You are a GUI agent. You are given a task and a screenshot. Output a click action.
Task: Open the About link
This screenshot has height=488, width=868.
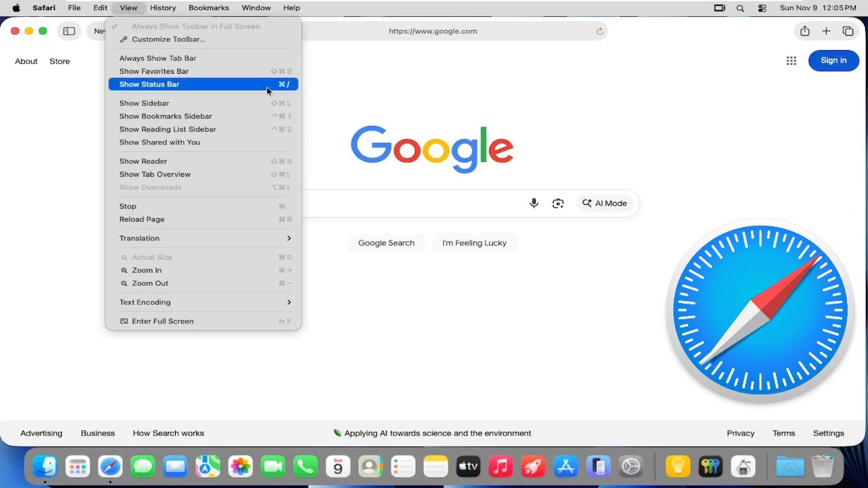(x=26, y=61)
